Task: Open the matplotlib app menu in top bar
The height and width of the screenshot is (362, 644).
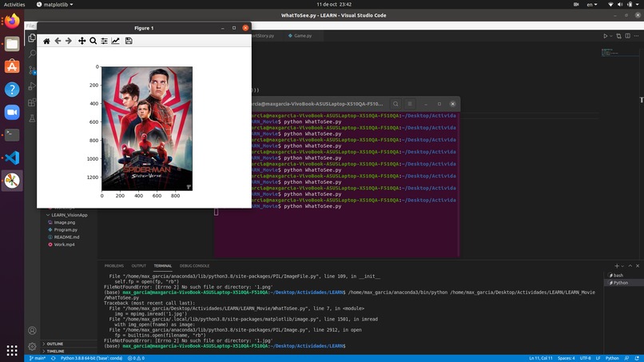Action: (x=54, y=4)
